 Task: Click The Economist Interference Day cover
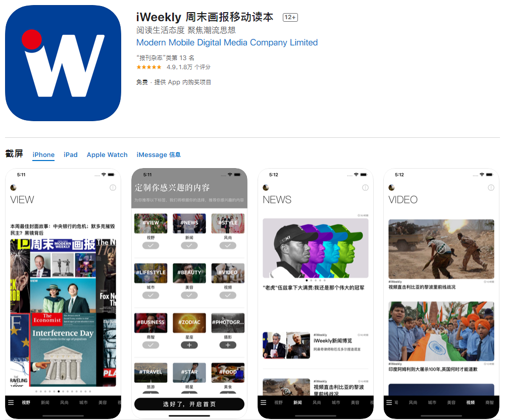[63, 349]
